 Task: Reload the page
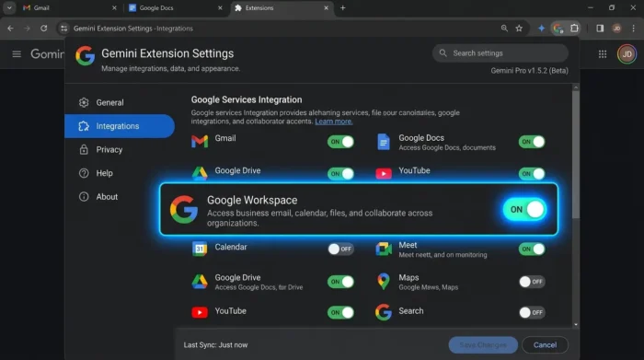click(x=43, y=29)
